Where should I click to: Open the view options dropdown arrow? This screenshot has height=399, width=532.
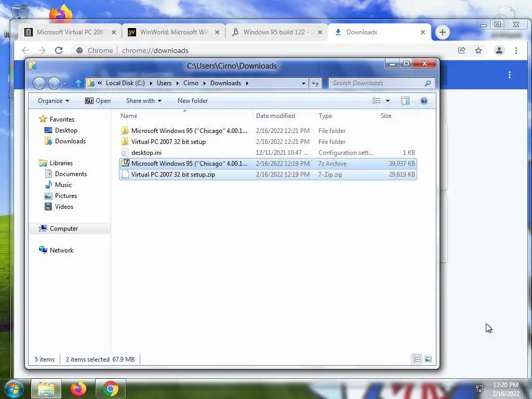coord(388,101)
